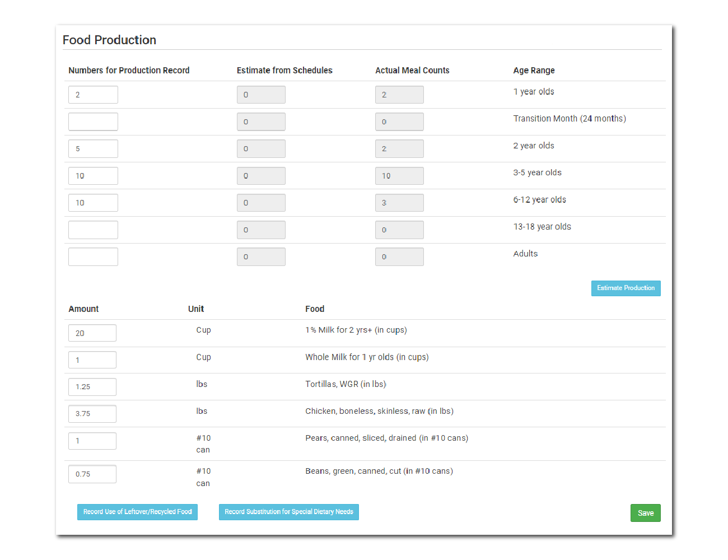The image size is (728, 560).
Task: Edit canned green Beans amount
Action: [x=92, y=474]
